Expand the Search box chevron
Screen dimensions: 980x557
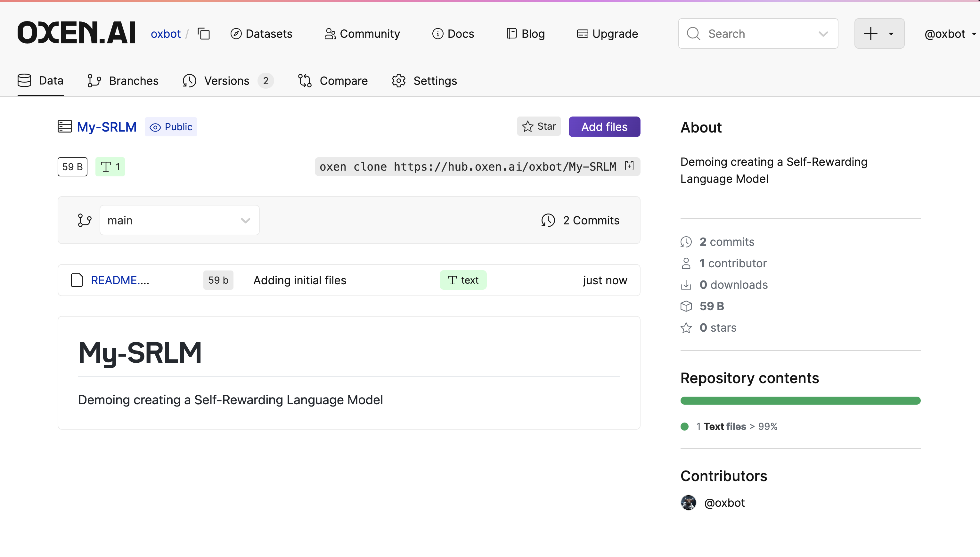823,34
